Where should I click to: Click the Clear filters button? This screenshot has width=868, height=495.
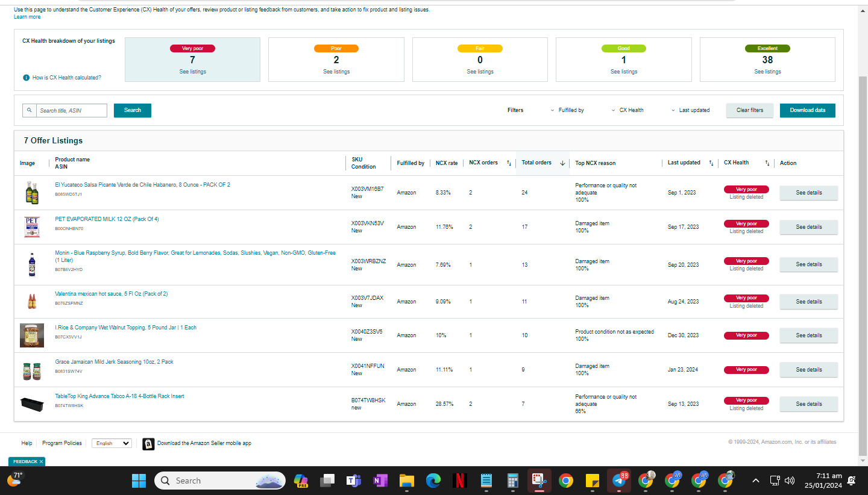tap(750, 110)
